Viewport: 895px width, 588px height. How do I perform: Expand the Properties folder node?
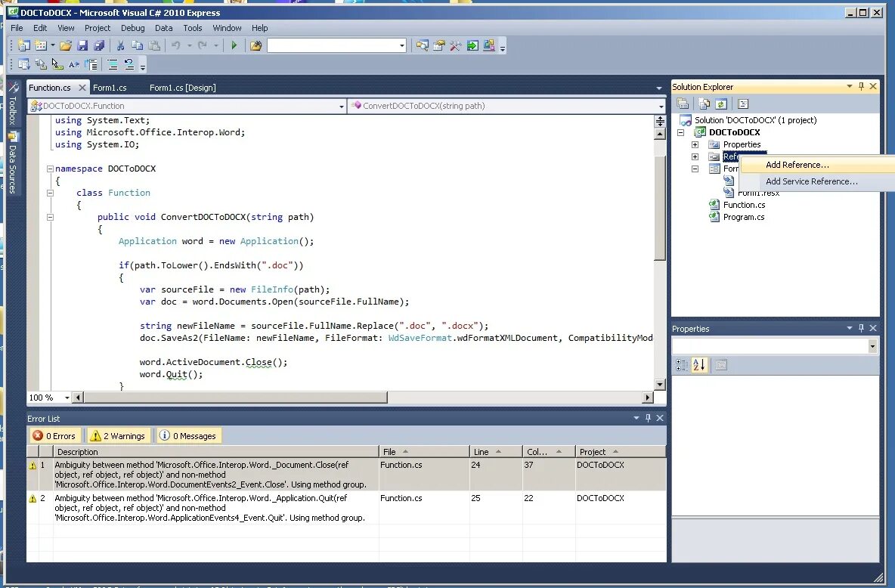click(695, 144)
